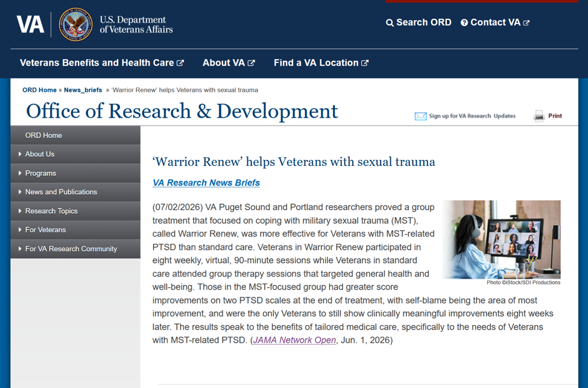
Task: Click the breadcrumb text 'Warrior Renew' helps Veterans
Action: 185,90
